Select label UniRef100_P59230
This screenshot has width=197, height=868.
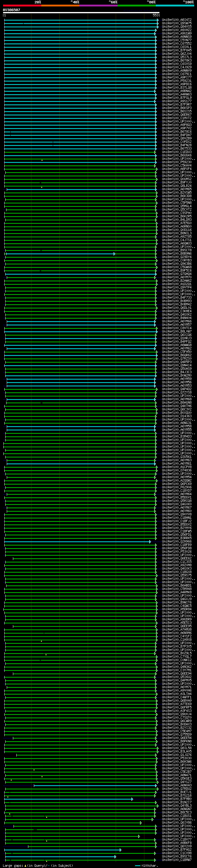pyautogui.click(x=176, y=162)
